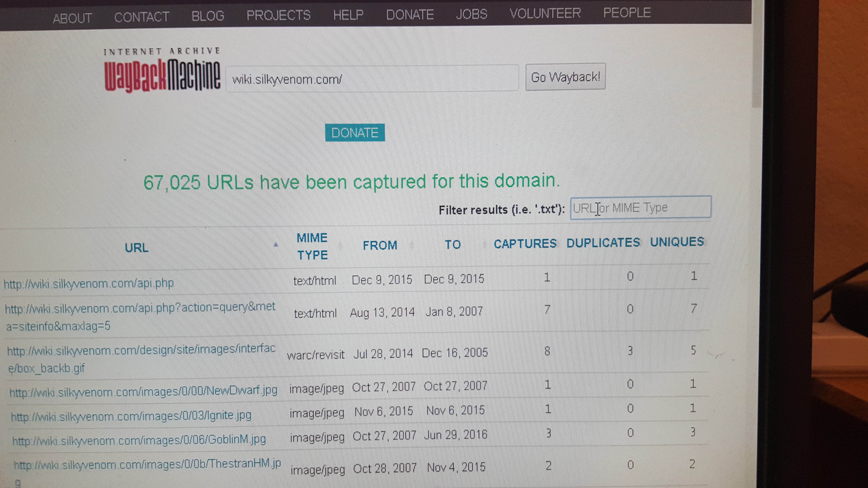This screenshot has width=868, height=488.
Task: Open the ABOUT menu item
Action: [72, 18]
